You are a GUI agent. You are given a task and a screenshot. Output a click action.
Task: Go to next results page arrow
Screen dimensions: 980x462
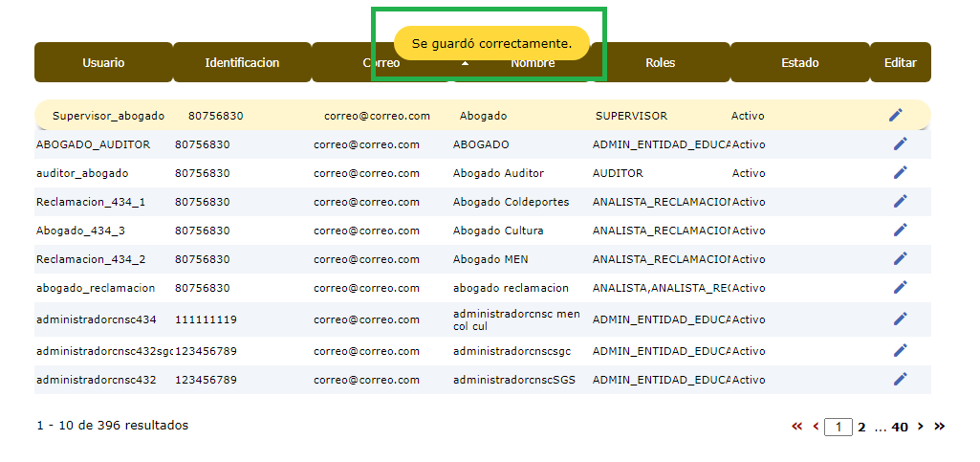921,427
